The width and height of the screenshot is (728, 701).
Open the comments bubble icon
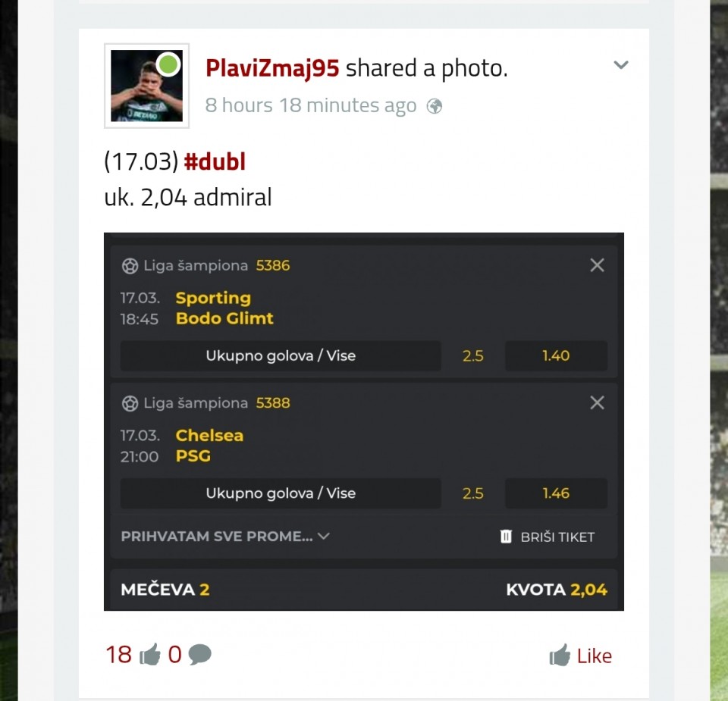click(199, 655)
